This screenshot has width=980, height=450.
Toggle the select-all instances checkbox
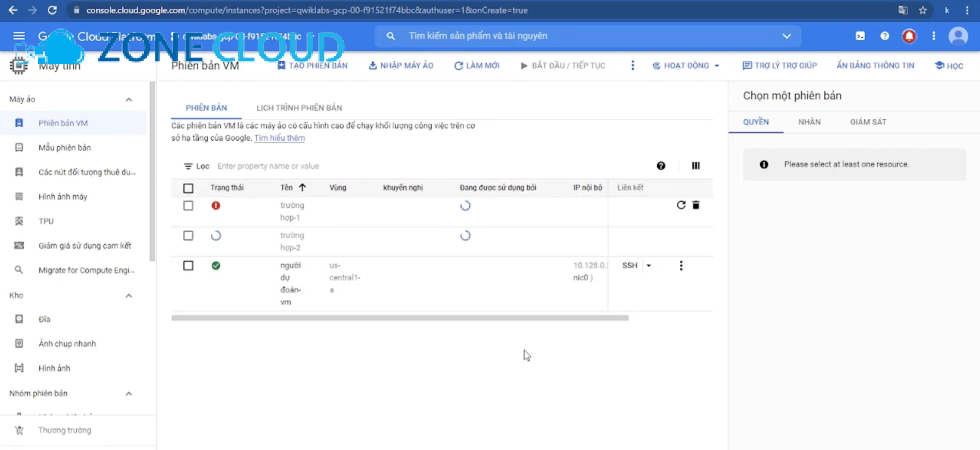pyautogui.click(x=188, y=188)
